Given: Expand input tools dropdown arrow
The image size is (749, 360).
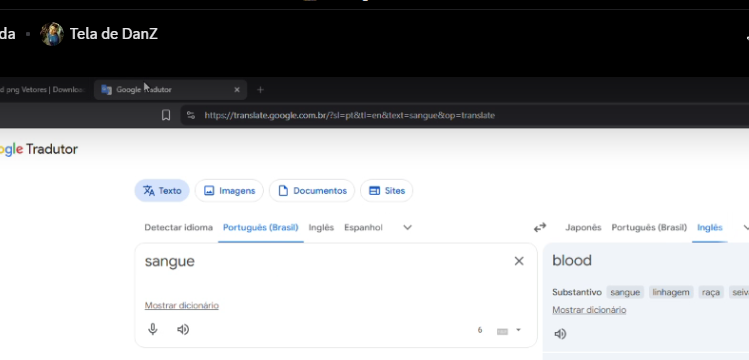Looking at the screenshot, I should (x=518, y=330).
